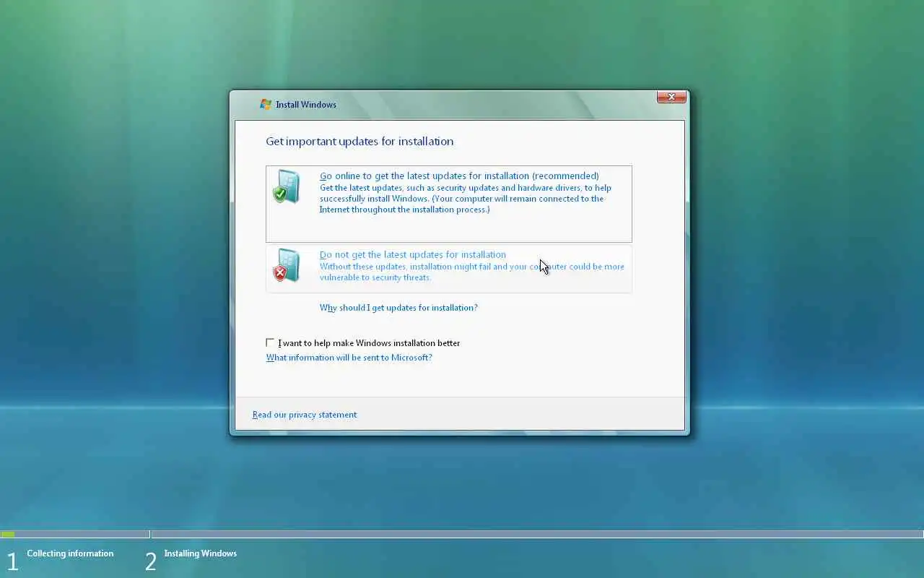
Task: Enable 'I want to help make Windows installation better'
Action: pyautogui.click(x=270, y=342)
